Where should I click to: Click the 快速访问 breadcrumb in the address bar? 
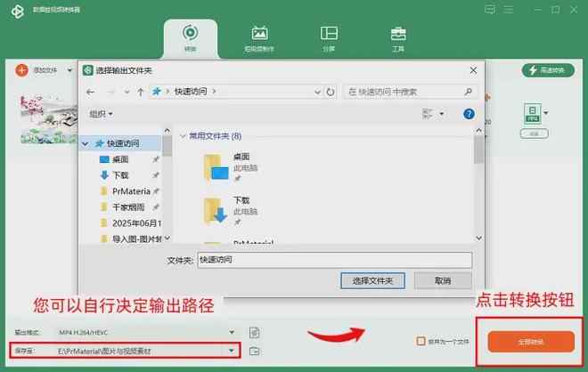pos(191,92)
